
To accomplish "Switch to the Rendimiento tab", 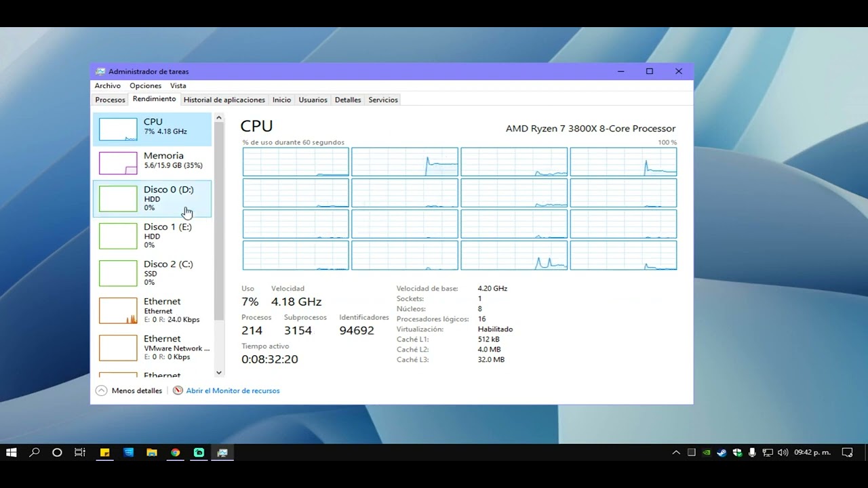I will coord(154,99).
